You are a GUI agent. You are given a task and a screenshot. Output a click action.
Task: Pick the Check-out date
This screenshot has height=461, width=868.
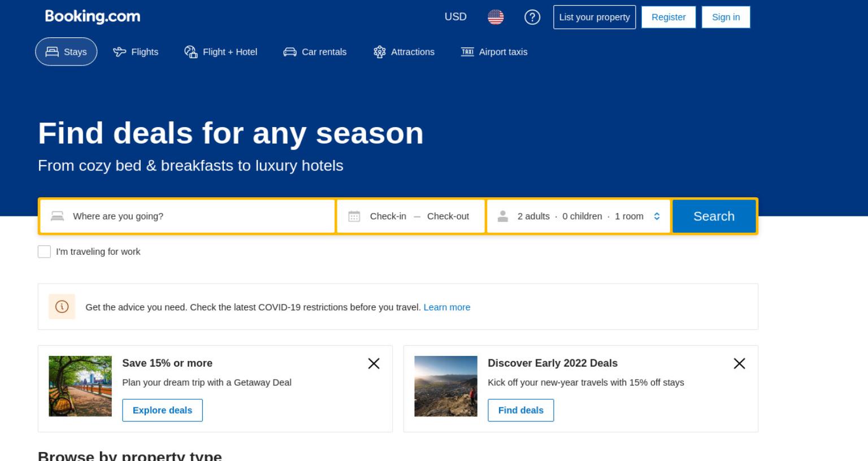[x=448, y=216]
